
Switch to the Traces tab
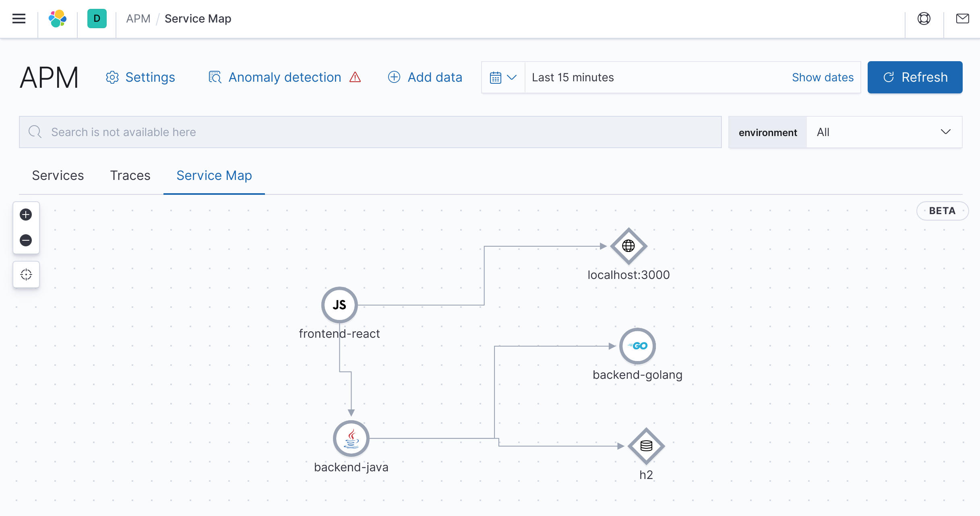point(130,175)
